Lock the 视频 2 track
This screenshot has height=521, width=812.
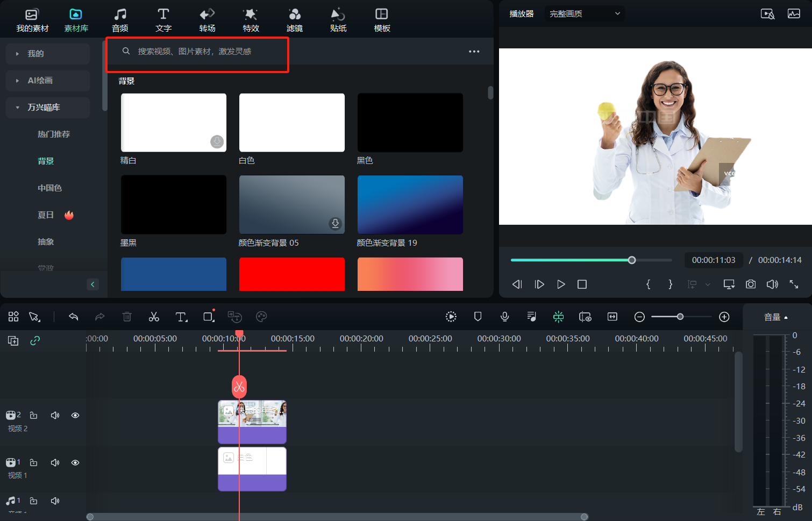click(33, 415)
